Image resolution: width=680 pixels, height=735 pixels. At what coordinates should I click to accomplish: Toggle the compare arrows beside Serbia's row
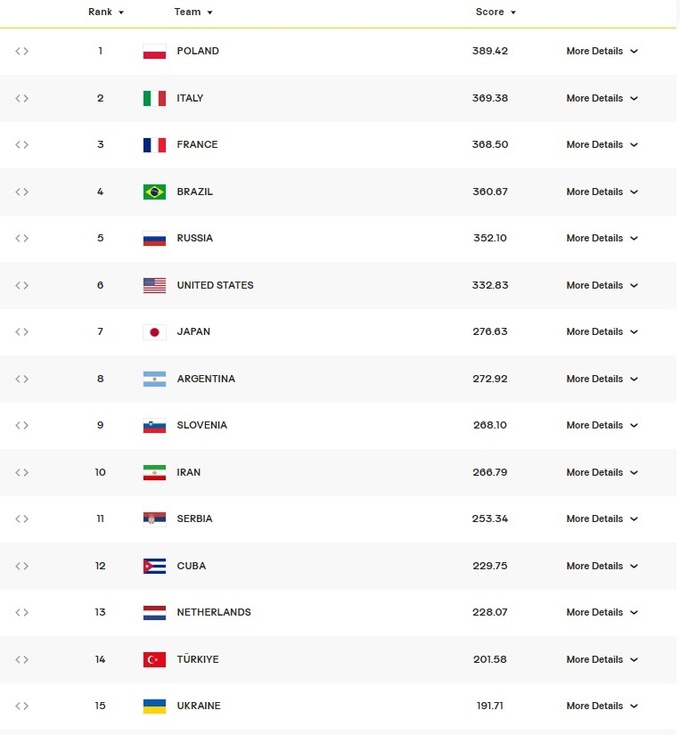coord(22,519)
